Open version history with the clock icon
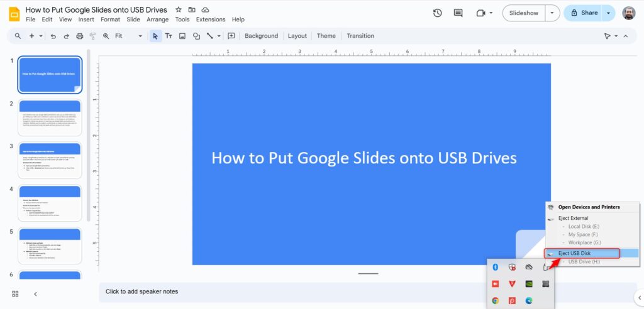644x309 pixels. tap(438, 13)
